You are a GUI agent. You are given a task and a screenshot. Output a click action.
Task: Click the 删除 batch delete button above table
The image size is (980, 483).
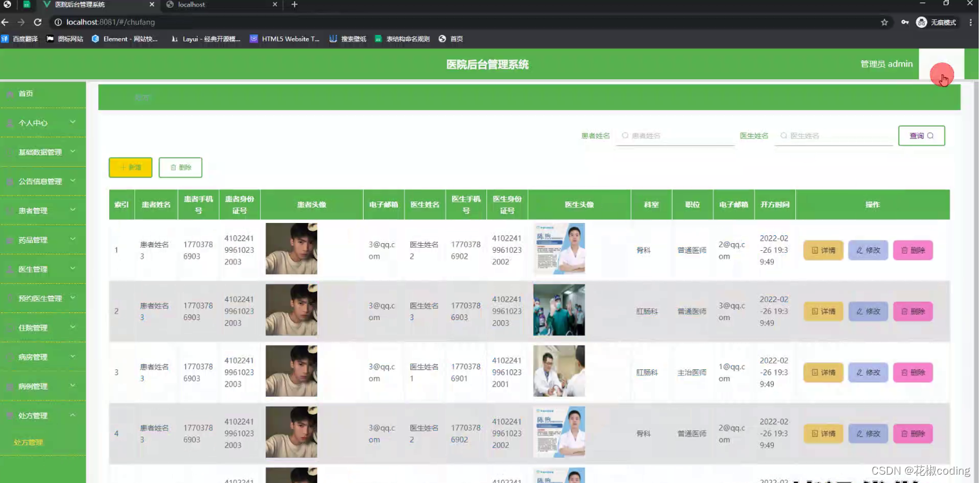(x=180, y=167)
